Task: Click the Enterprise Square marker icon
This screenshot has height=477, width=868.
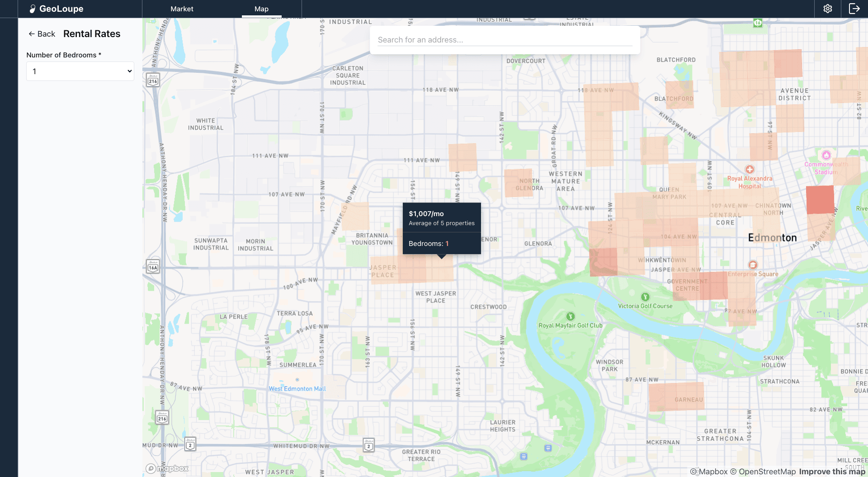Action: (753, 265)
